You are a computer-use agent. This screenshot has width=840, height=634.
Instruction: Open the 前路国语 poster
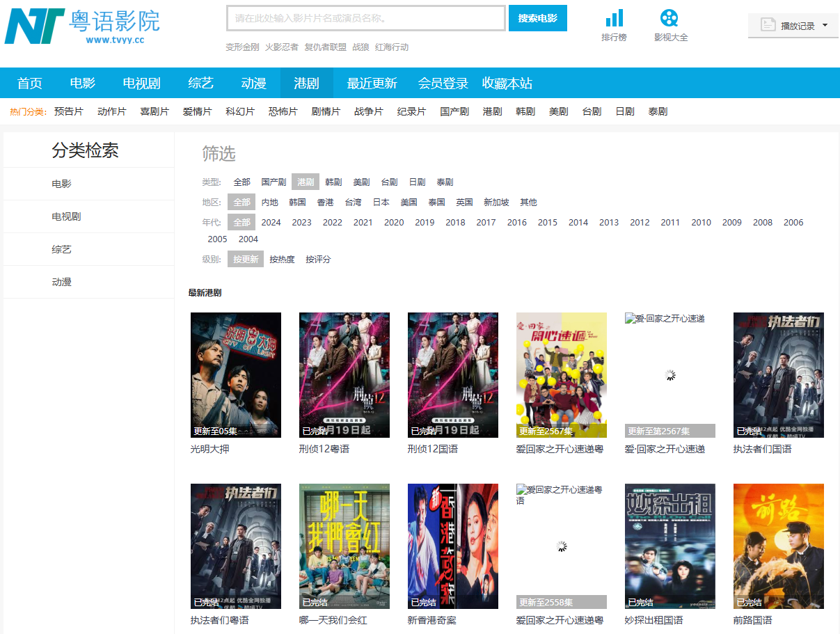[779, 546]
